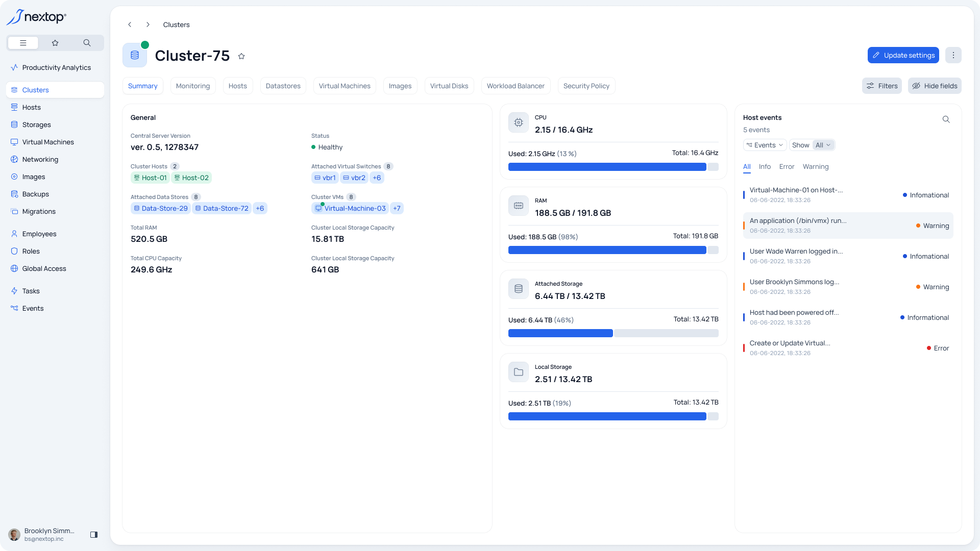Screen dimensions: 980x551
Task: Click the Update settings button
Action: coord(903,55)
